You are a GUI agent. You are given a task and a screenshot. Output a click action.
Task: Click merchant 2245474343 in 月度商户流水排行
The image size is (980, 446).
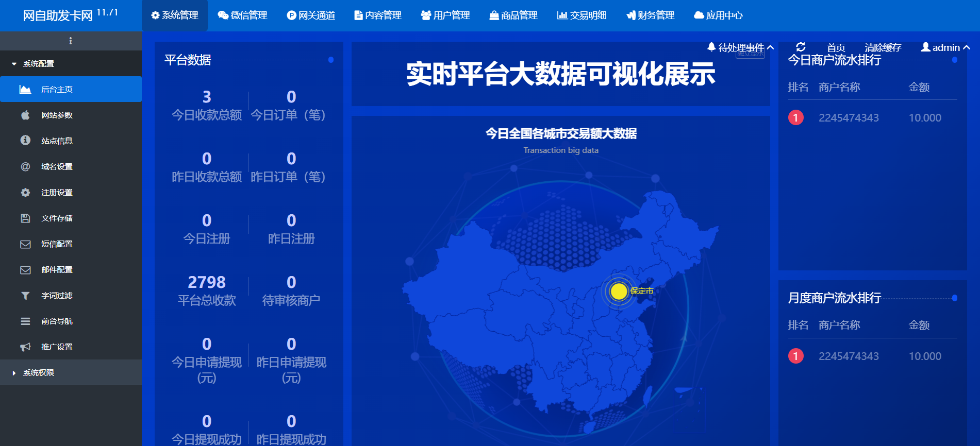click(849, 356)
